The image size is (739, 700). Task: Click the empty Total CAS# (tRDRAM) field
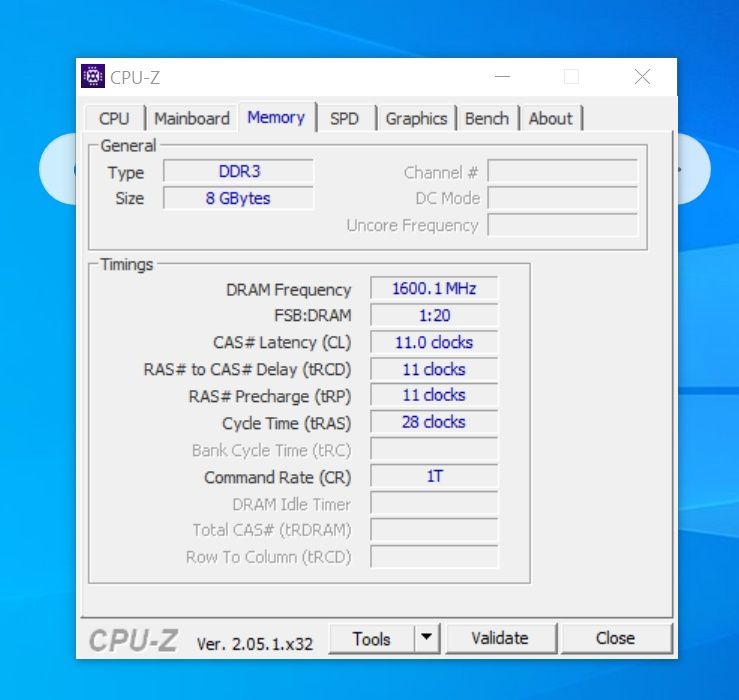(434, 530)
